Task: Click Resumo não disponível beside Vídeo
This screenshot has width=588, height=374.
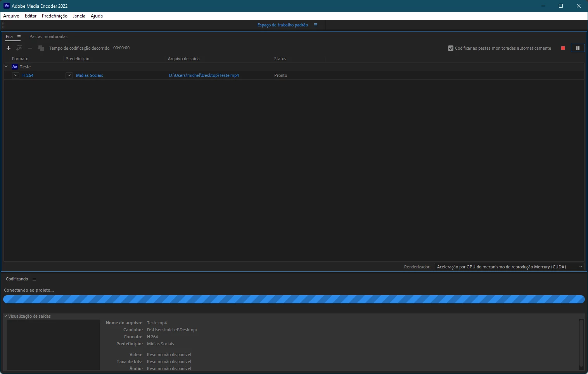Action: (x=169, y=355)
